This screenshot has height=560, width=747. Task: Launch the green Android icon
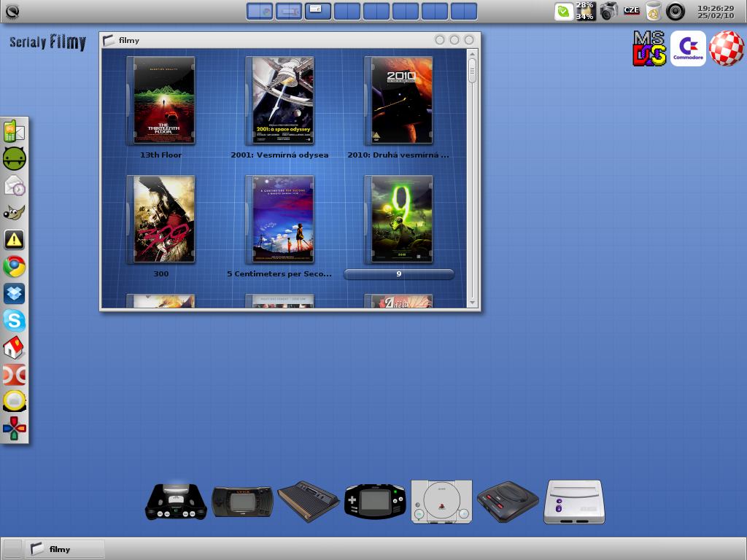[x=15, y=158]
